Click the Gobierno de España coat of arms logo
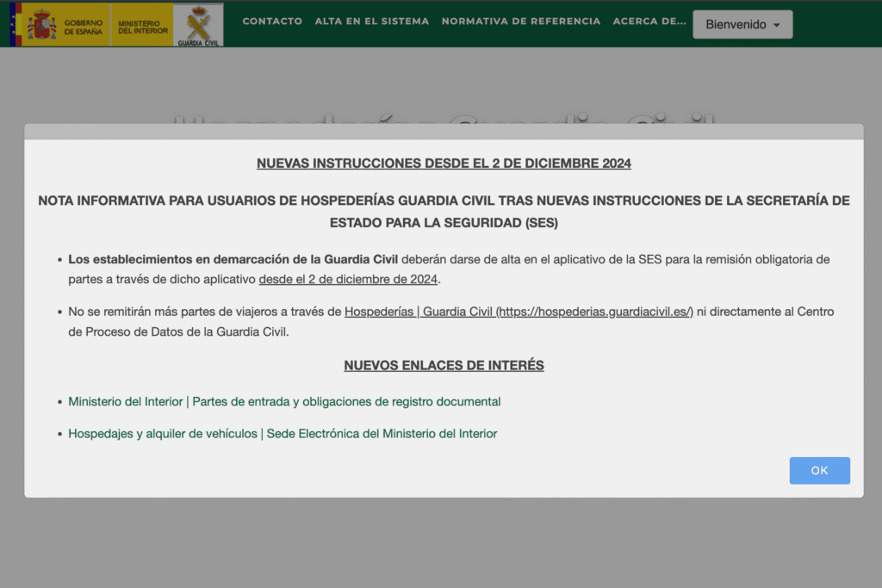 pyautogui.click(x=41, y=24)
